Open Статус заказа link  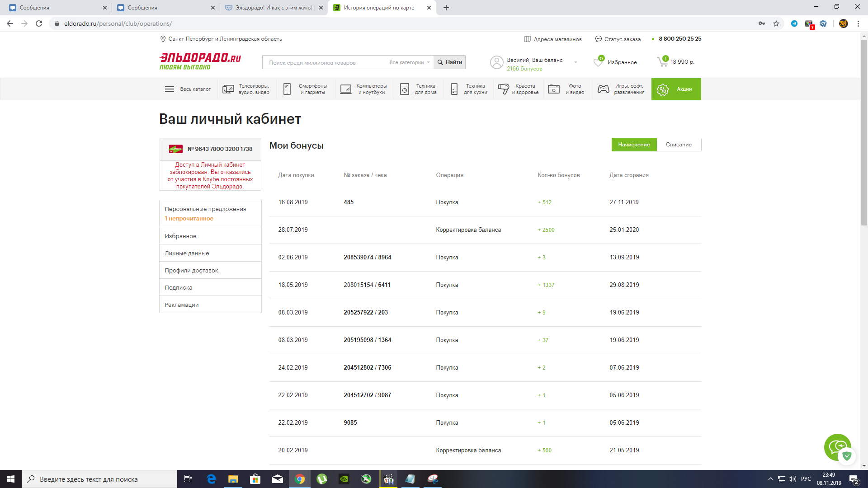[618, 39]
